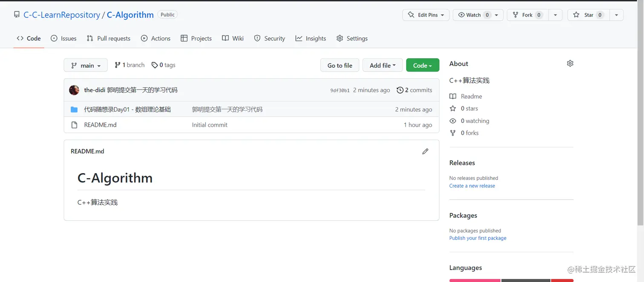Viewport: 644px width, 282px height.
Task: Click the the-didi author name
Action: tap(95, 90)
